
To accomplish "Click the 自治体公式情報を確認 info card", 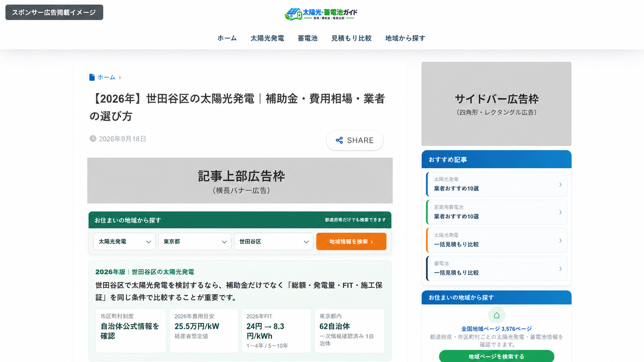I will [131, 331].
